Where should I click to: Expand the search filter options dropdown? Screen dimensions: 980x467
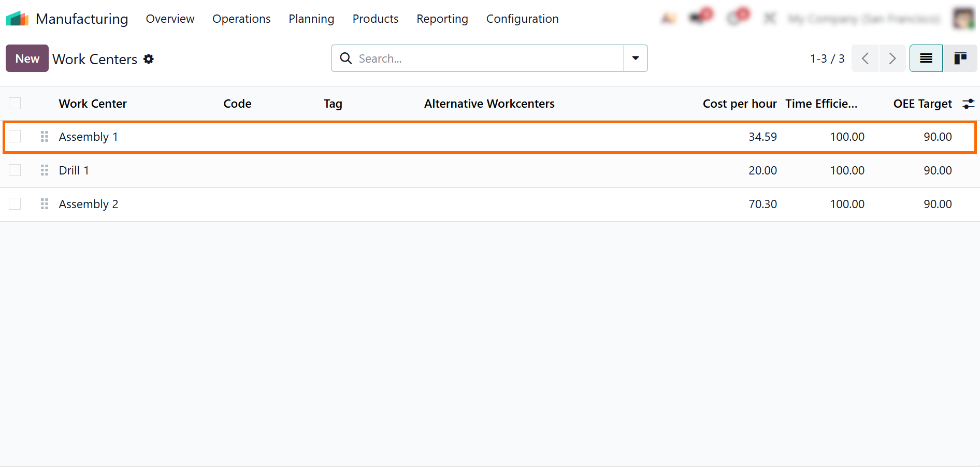pos(635,59)
